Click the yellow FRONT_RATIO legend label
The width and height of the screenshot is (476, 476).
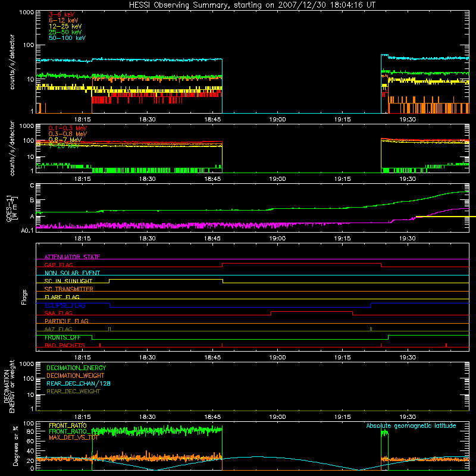click(x=68, y=425)
